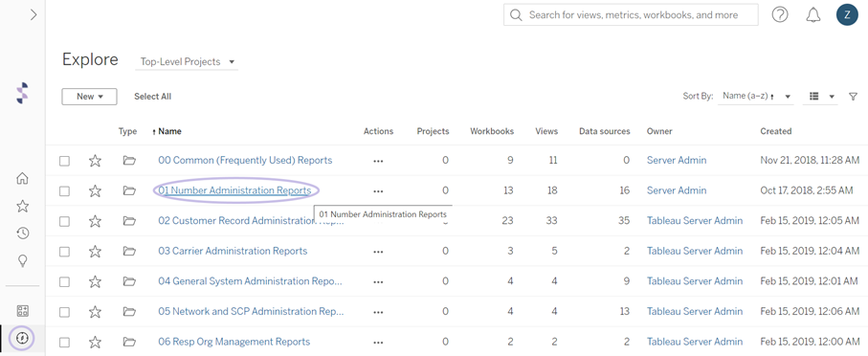Check the 05 Network and SCP row checkbox
Viewport: 868px width, 356px height.
click(65, 312)
